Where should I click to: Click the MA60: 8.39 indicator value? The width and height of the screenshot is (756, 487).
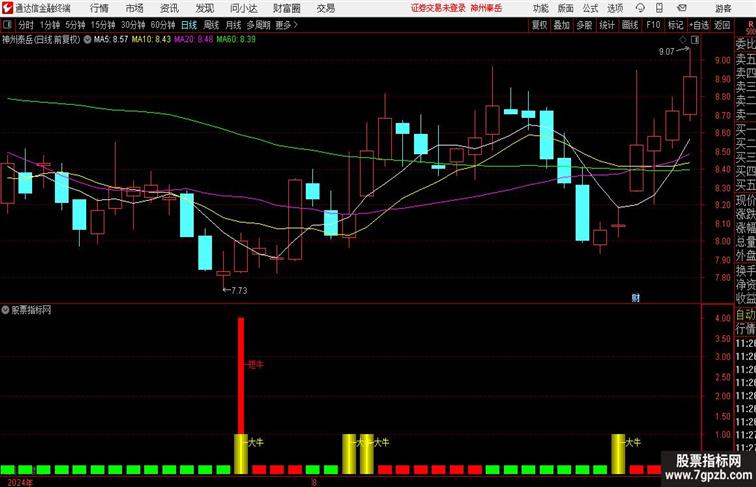236,40
